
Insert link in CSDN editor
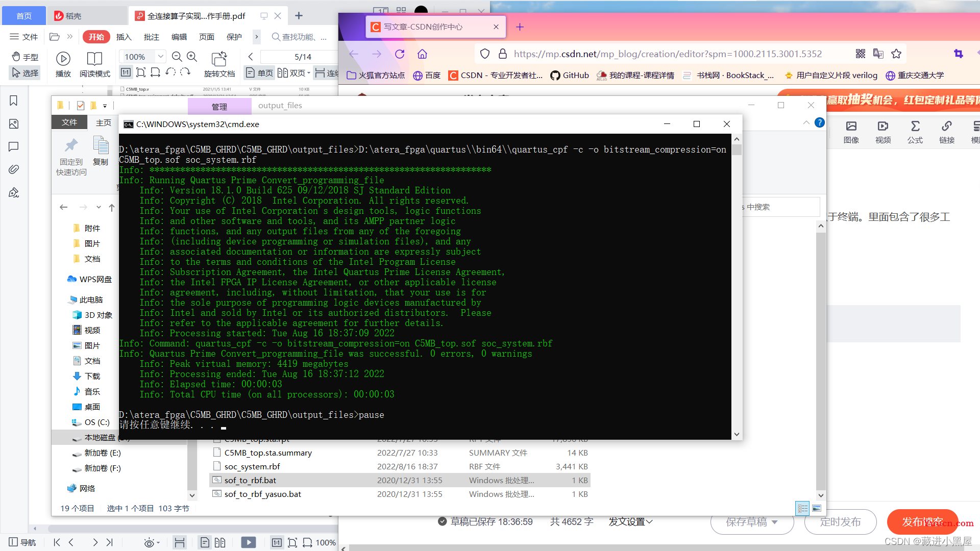[x=947, y=132]
